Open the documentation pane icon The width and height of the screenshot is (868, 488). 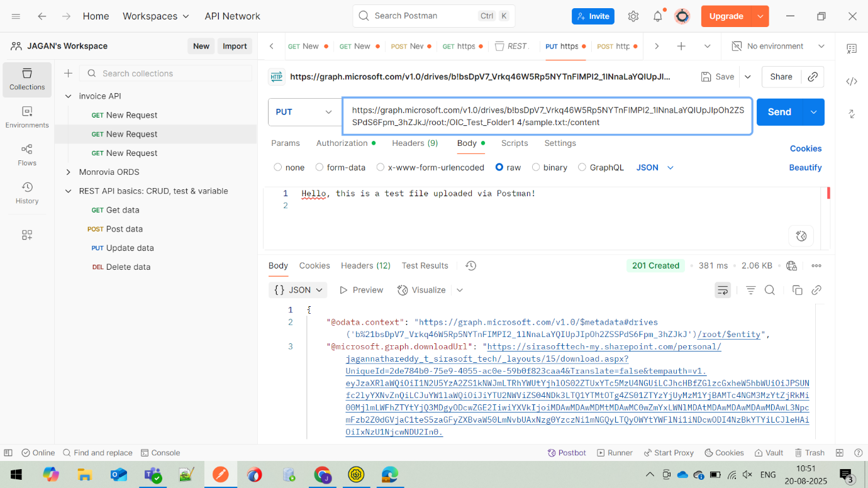(852, 48)
